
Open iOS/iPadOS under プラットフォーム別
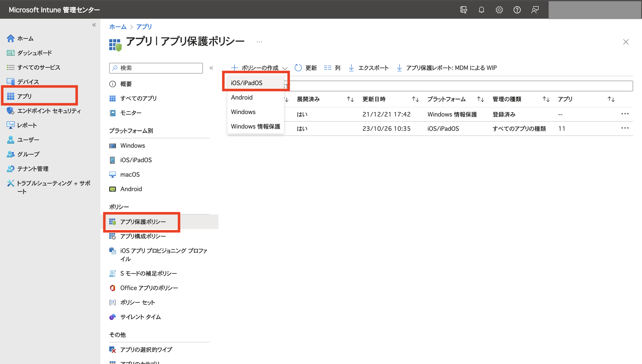coord(131,160)
